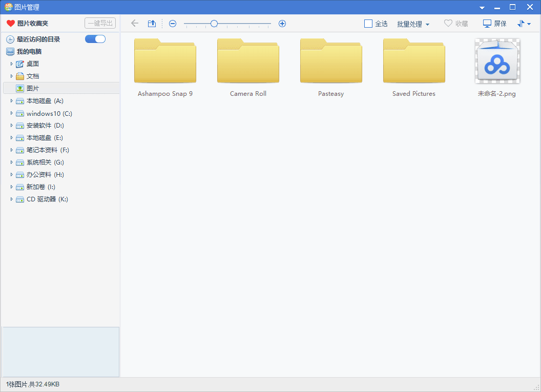541x392 pixels.
Task: Go up to the parent folder
Action: (152, 24)
